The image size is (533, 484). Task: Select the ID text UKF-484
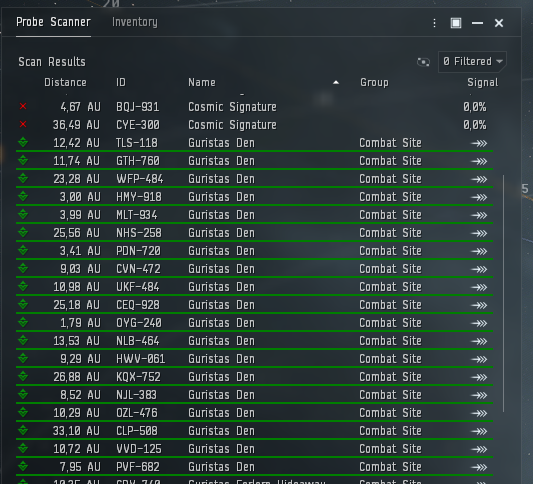[x=138, y=287]
